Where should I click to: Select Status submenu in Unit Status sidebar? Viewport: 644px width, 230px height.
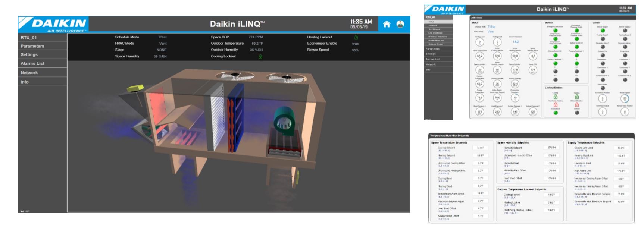(439, 22)
